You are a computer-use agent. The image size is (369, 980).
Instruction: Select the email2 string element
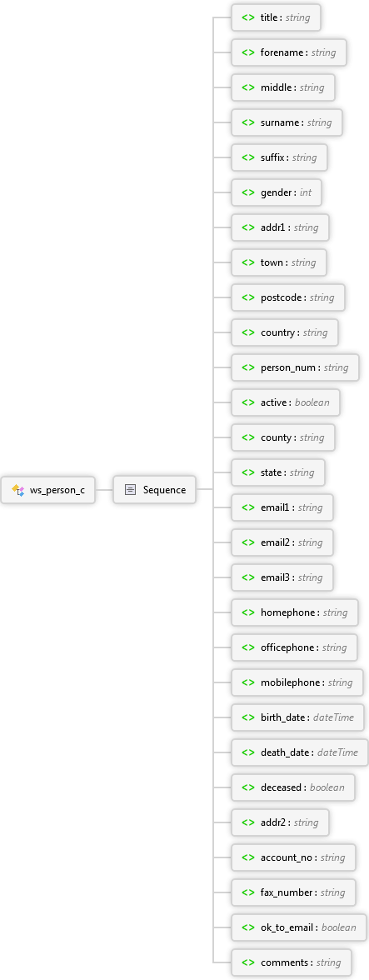coord(282,542)
